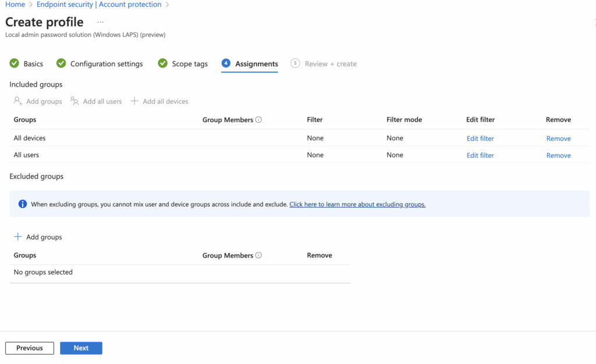Open the ellipsis menu next to Create profile
The height and width of the screenshot is (364, 596).
(100, 22)
